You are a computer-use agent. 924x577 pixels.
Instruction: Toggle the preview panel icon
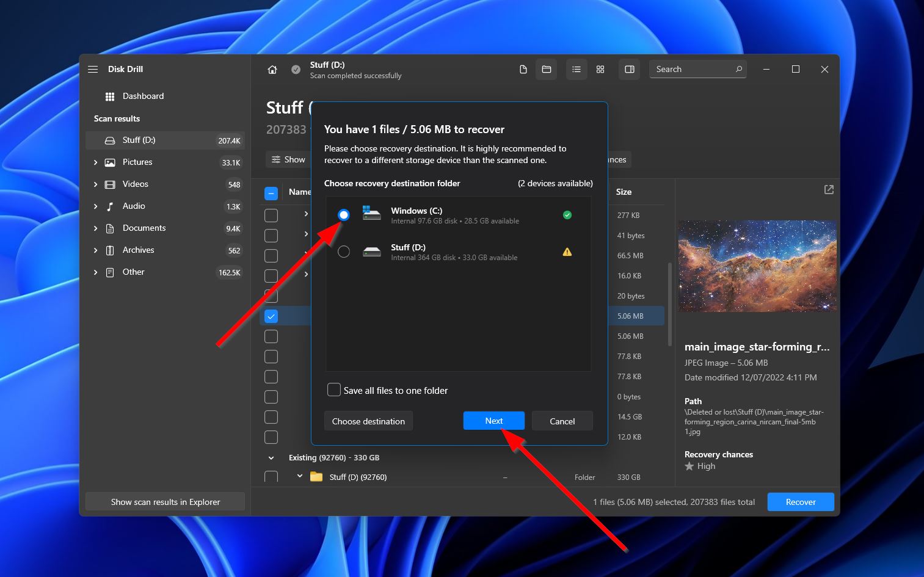pos(630,70)
